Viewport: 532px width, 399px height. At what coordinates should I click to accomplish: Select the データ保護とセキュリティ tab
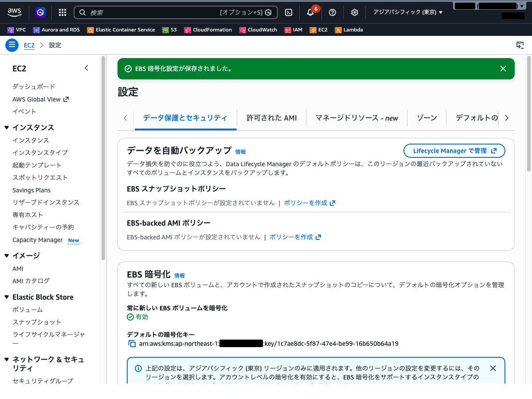185,118
